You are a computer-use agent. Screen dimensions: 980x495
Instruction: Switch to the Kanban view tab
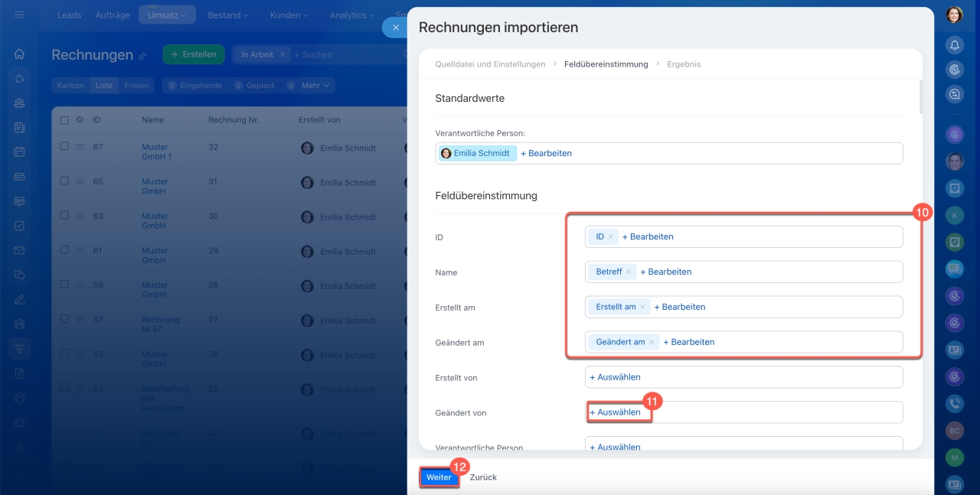70,86
